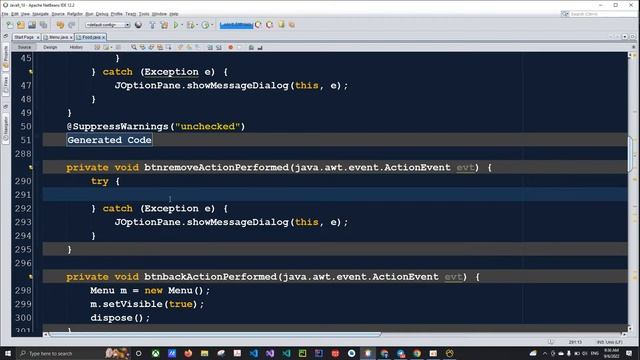
Task: Run the project with green play icon
Action: click(x=176, y=25)
